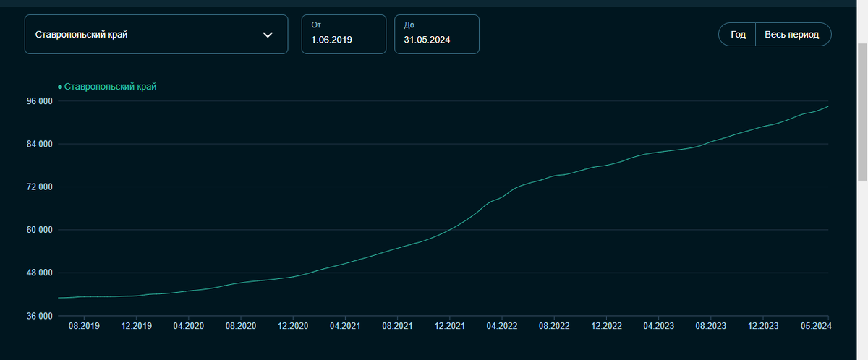Viewport: 868px width, 360px height.
Task: Click the 12.2021 x-axis label
Action: click(x=450, y=327)
